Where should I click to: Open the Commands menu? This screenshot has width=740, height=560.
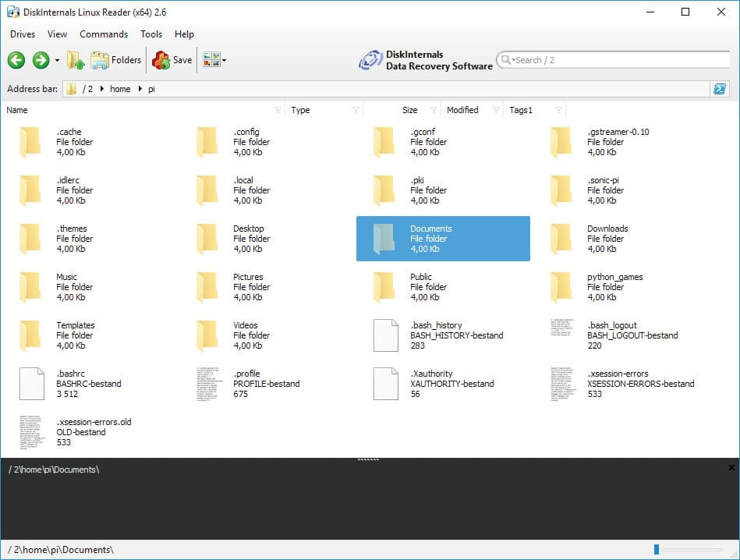[103, 34]
